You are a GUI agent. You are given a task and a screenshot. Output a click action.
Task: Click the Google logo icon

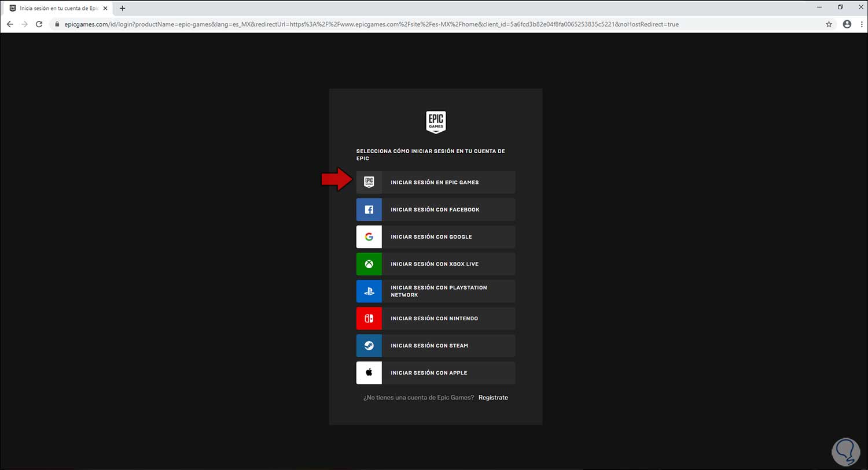[369, 236]
